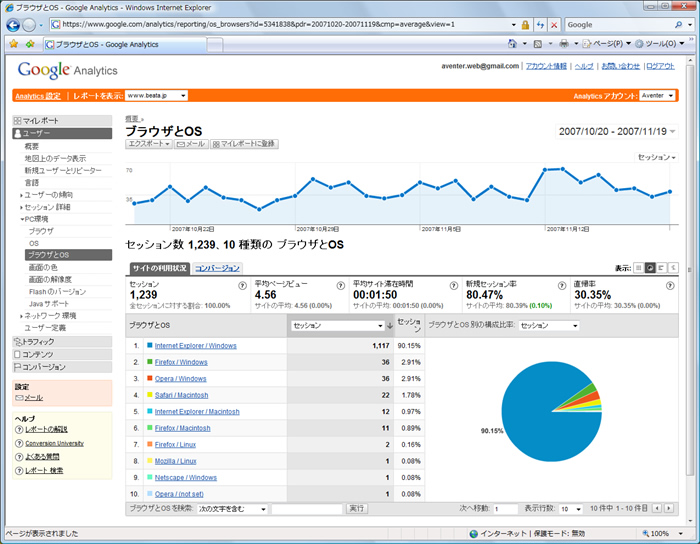Image resolution: width=700 pixels, height=544 pixels.
Task: Open the ツール(O) menu
Action: (x=659, y=43)
